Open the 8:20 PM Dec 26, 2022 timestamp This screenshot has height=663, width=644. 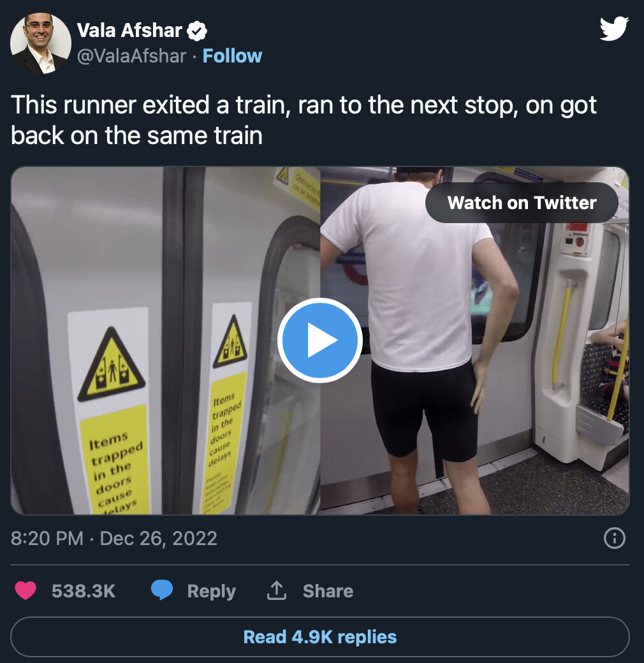113,538
